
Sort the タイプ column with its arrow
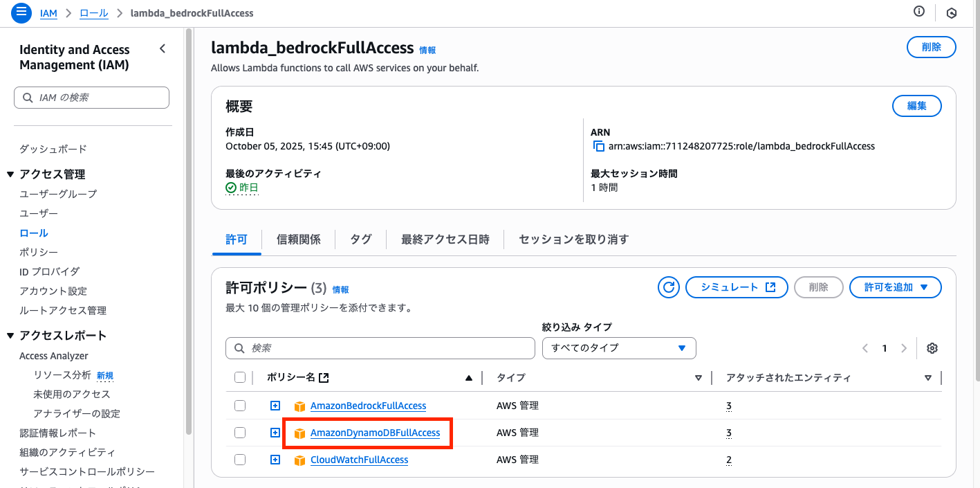click(699, 378)
